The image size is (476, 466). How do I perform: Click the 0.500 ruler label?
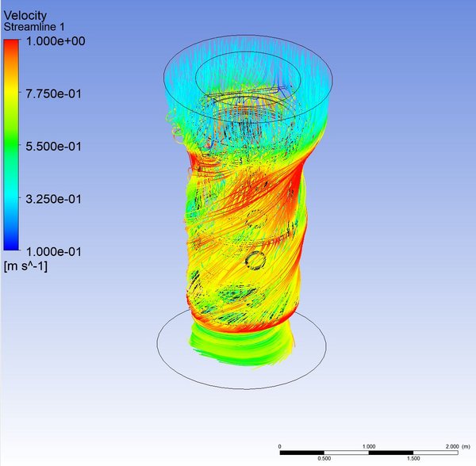[324, 458]
